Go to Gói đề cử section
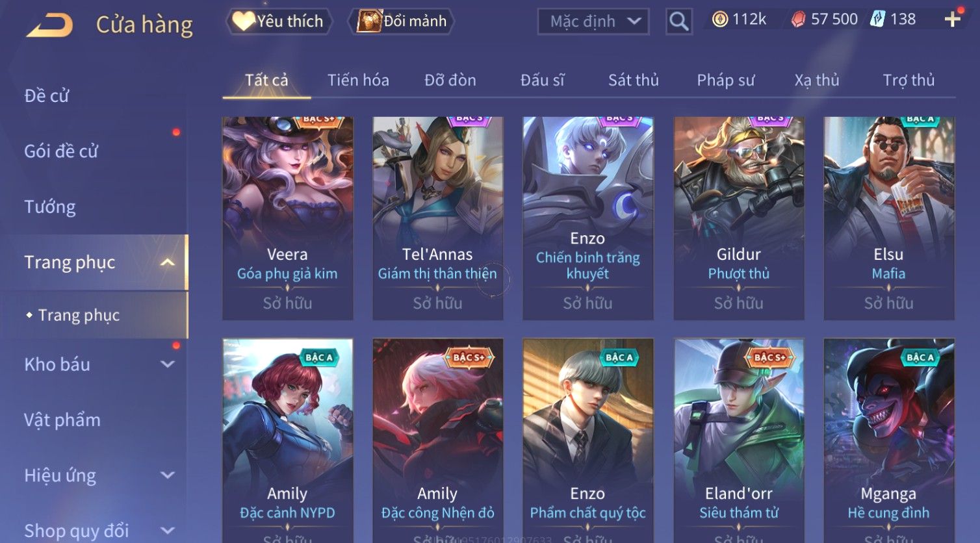This screenshot has width=980, height=543. [61, 151]
